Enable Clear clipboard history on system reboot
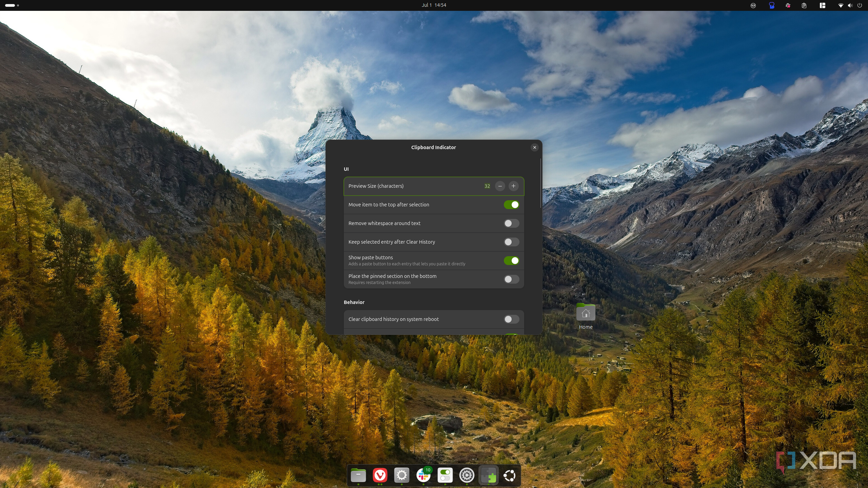The width and height of the screenshot is (868, 488). pyautogui.click(x=511, y=319)
